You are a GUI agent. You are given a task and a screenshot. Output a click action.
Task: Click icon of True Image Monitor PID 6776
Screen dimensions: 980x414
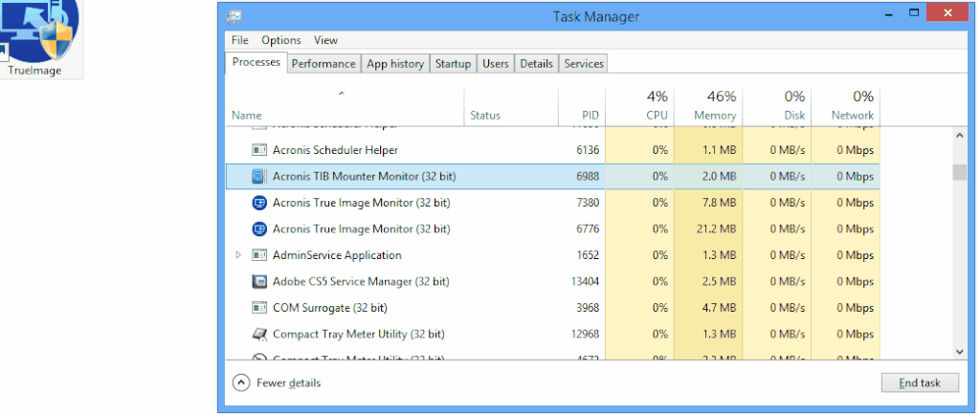[x=258, y=229]
